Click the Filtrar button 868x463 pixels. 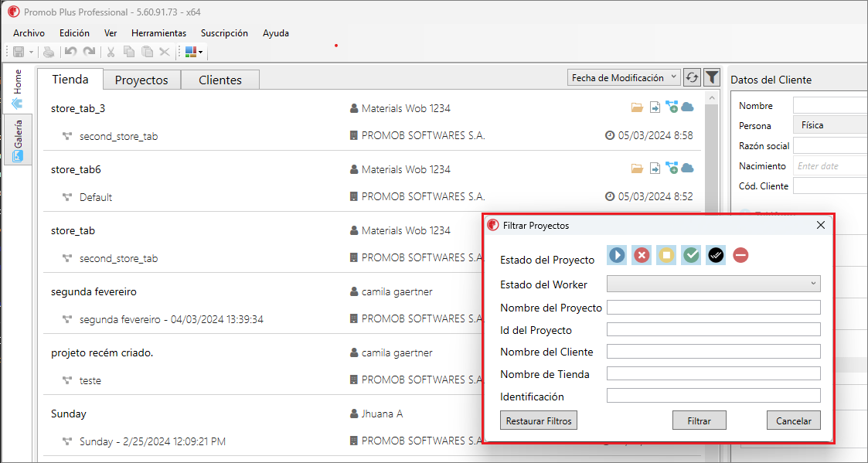[x=700, y=420]
